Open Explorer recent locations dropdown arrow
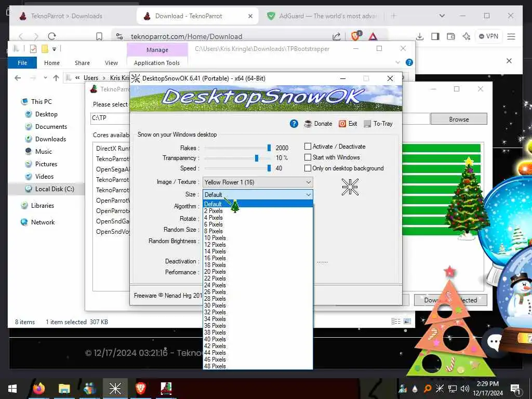Viewport: 532px width, 399px height. 45,78
